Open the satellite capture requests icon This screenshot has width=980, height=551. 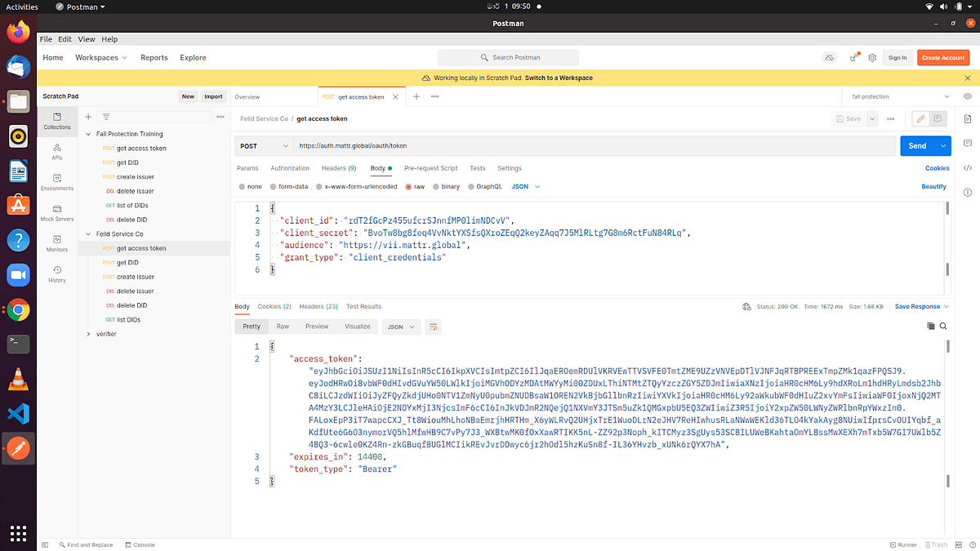854,58
